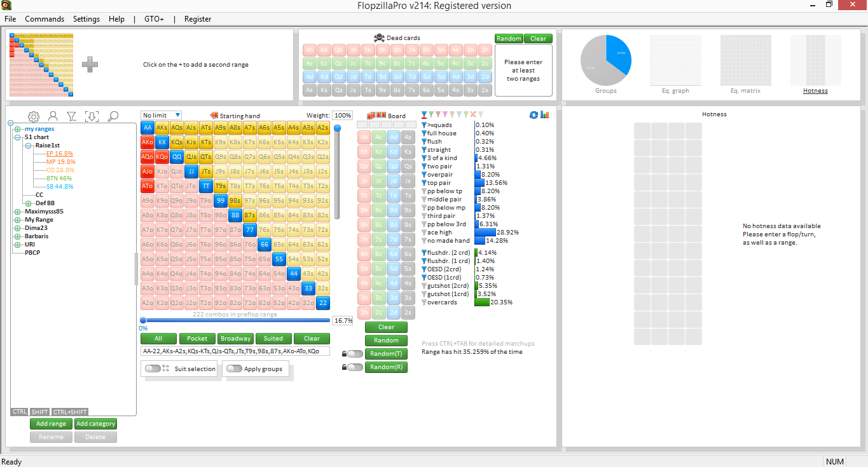Collapse the Raise1st tree node
The width and height of the screenshot is (868, 467).
(28, 146)
